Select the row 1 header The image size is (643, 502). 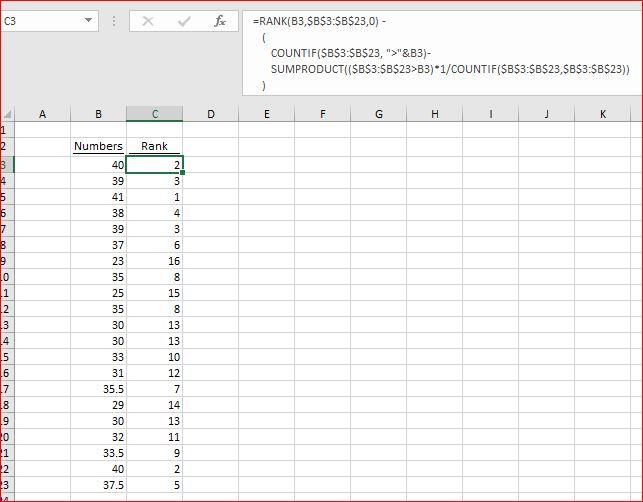(7, 130)
